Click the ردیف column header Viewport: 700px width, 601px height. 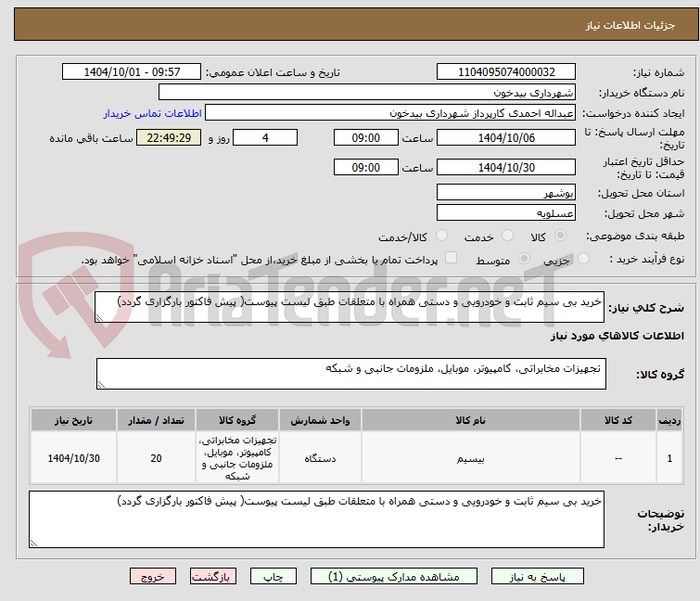click(669, 420)
